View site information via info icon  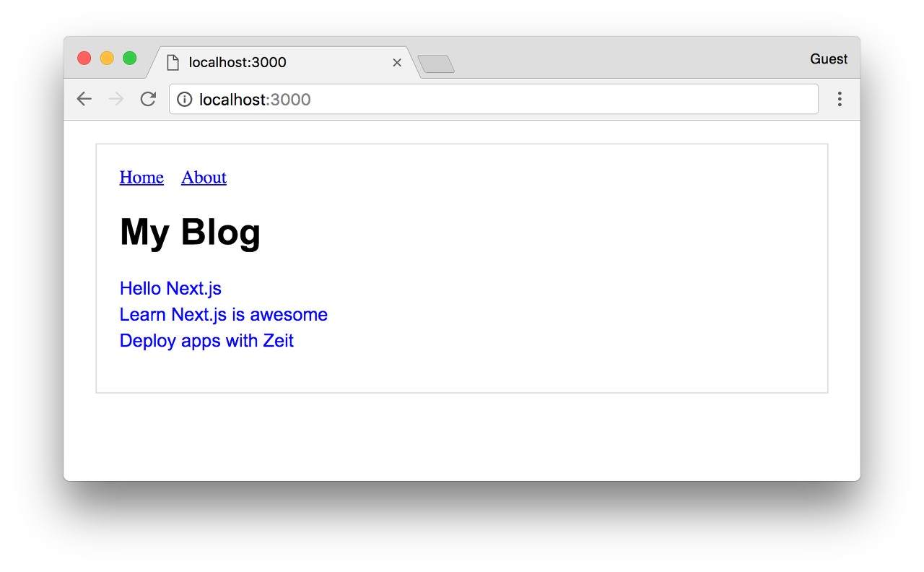185,99
